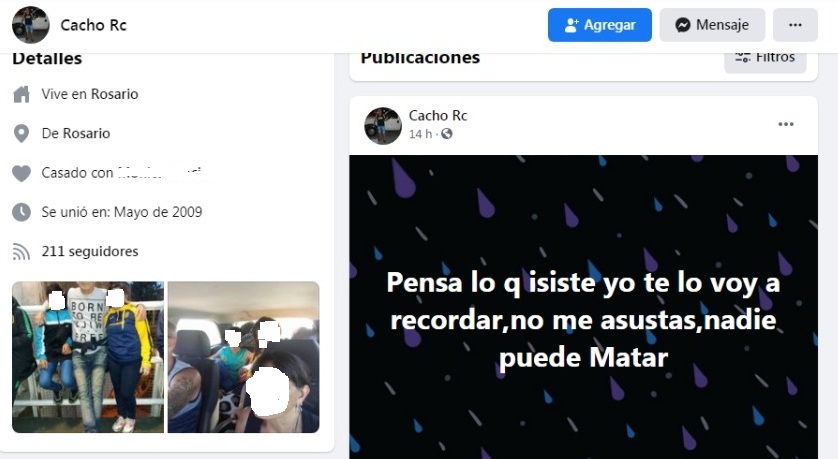Viewport: 838px width, 459px height.
Task: Open the 14 h post timestamp
Action: [x=420, y=134]
